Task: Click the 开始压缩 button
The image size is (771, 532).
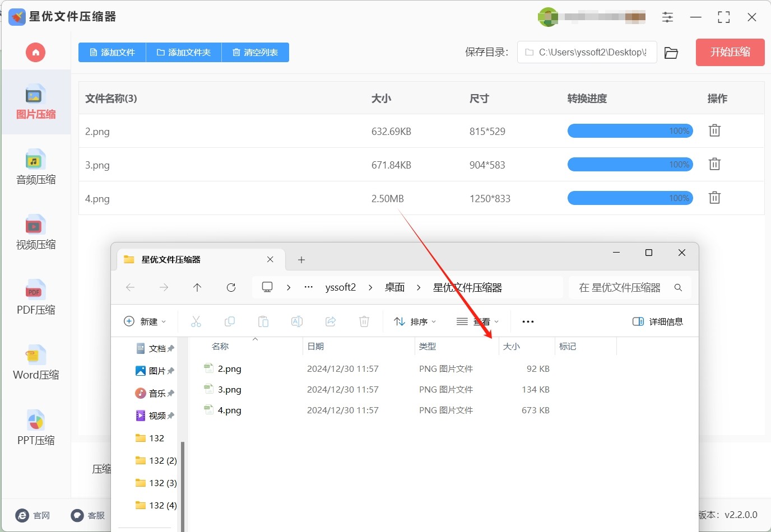Action: pyautogui.click(x=730, y=53)
